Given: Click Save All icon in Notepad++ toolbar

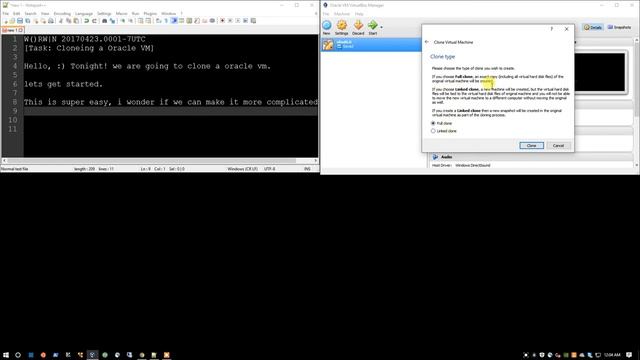Looking at the screenshot, I should click(27, 20).
